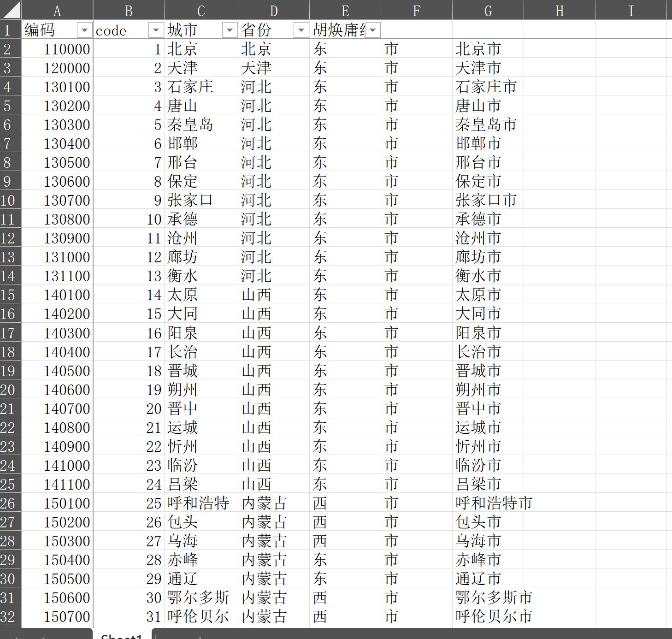Click cell 天津市 in column G
Viewport: 672px width, 639px height.
[488, 68]
